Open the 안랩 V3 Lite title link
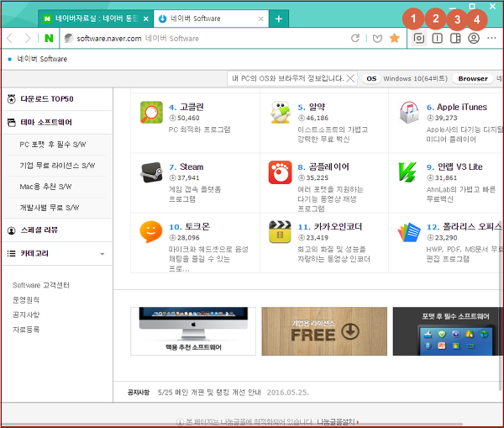504x428 pixels. [460, 167]
